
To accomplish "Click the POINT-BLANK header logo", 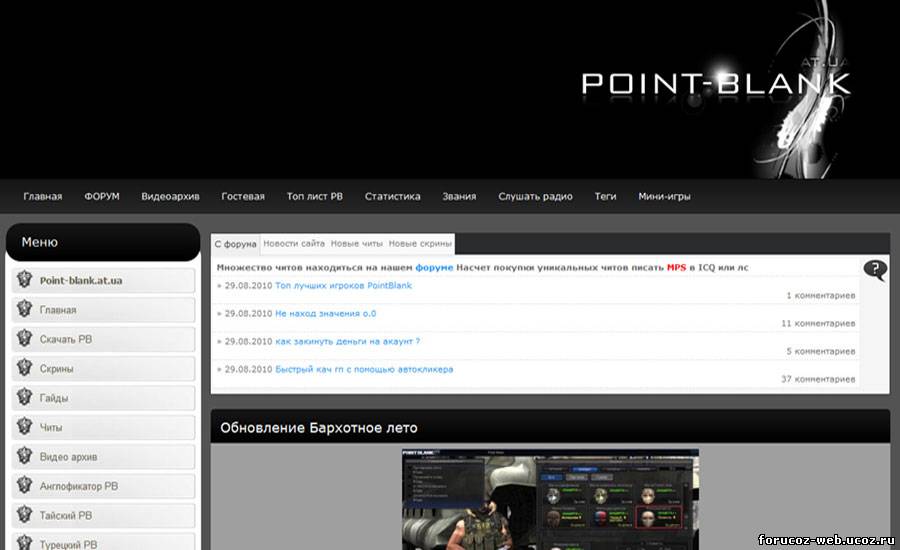I will [x=716, y=84].
